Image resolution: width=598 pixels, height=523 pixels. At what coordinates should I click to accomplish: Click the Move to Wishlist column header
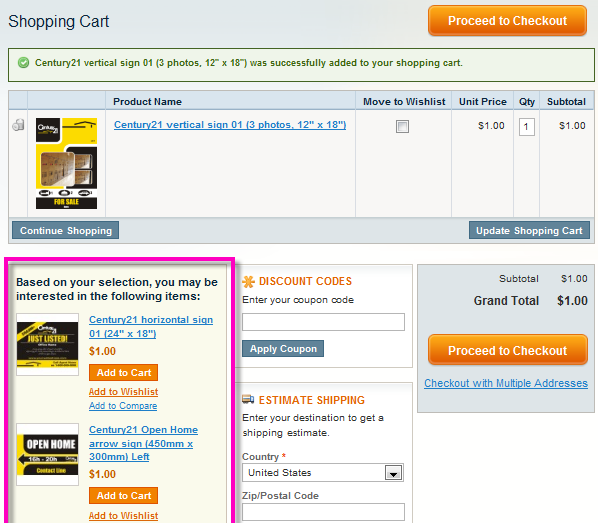[404, 101]
